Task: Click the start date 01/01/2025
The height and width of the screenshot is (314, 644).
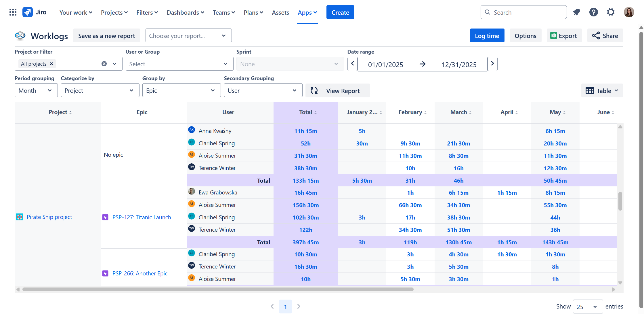Action: click(385, 65)
